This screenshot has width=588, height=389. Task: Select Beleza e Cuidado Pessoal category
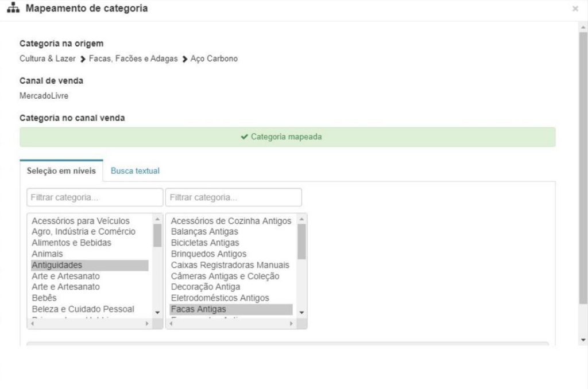click(x=83, y=309)
